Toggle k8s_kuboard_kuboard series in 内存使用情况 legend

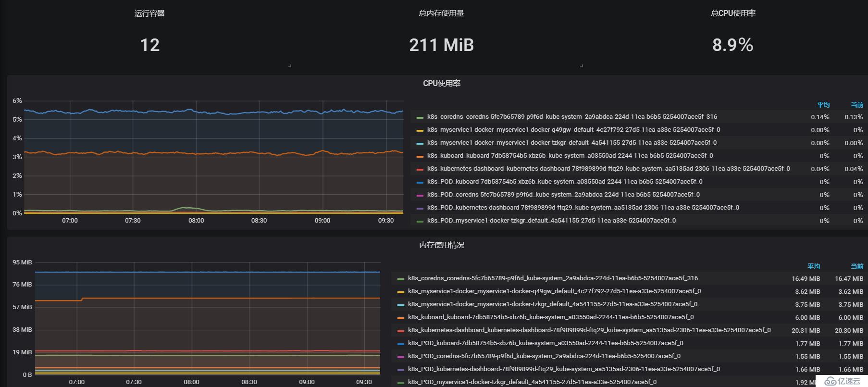point(551,317)
